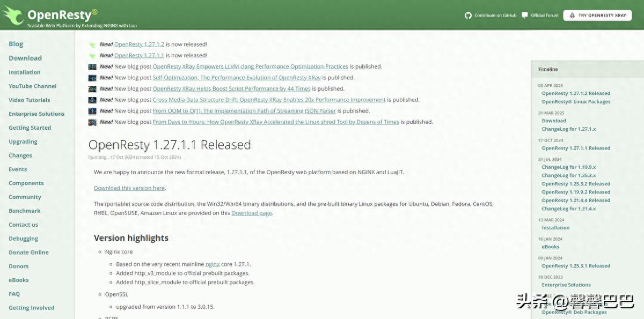Open Donors from the sidebar
The height and width of the screenshot is (319, 644).
19,266
